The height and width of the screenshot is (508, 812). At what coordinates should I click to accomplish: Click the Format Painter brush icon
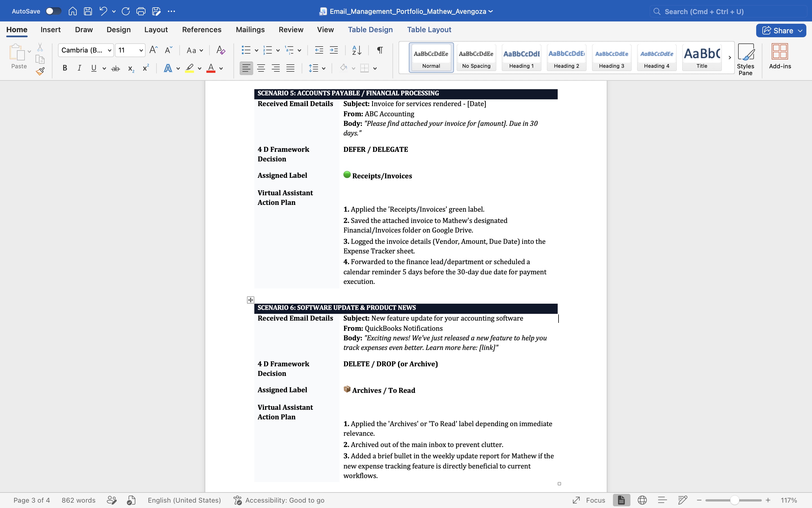pyautogui.click(x=40, y=71)
